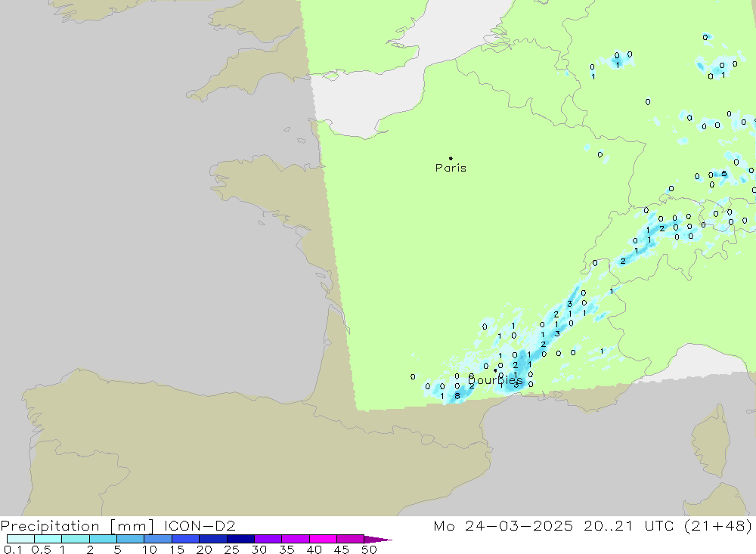Click the Precipitation [mm] title text
This screenshot has height=554, width=756.
click(x=77, y=526)
